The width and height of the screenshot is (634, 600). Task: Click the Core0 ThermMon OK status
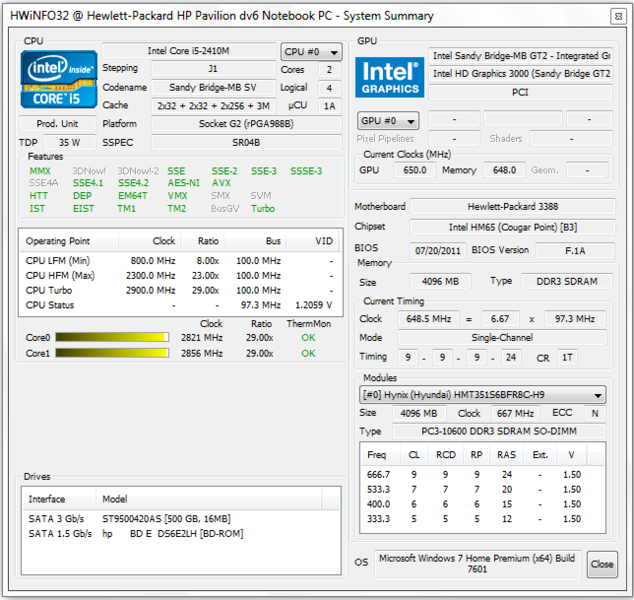coord(308,338)
